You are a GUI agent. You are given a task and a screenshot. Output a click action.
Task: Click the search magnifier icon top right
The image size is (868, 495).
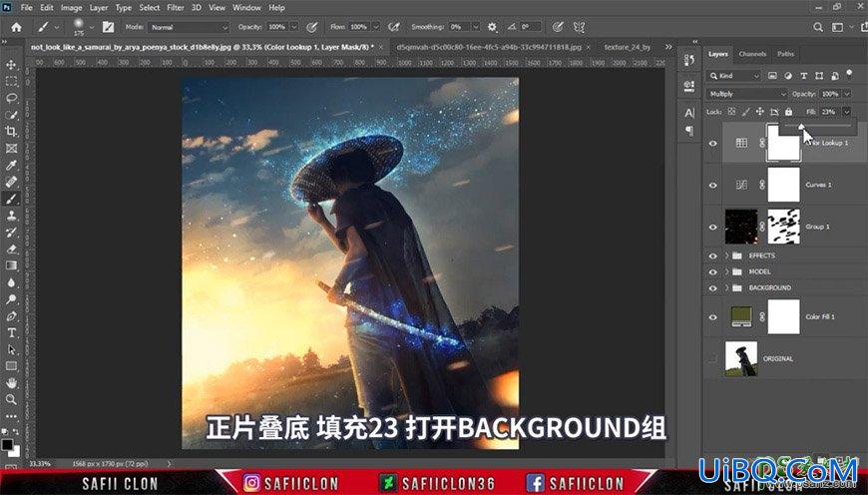tap(818, 27)
